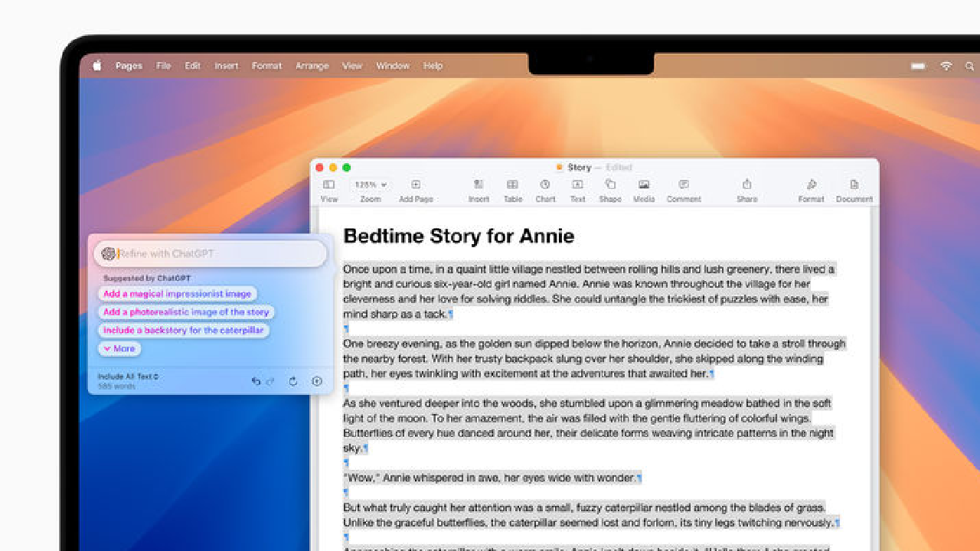Open the Apple menu
This screenshot has width=980, height=551.
[97, 66]
